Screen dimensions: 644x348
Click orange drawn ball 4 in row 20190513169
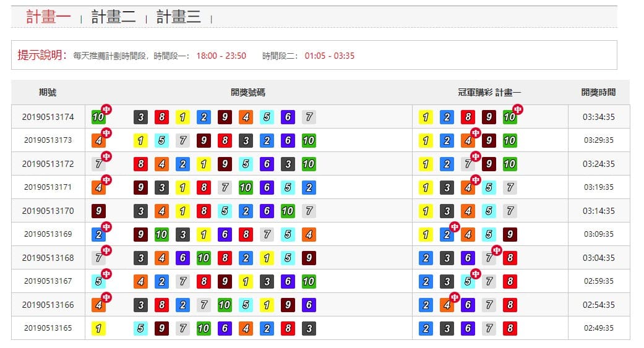pyautogui.click(x=309, y=235)
